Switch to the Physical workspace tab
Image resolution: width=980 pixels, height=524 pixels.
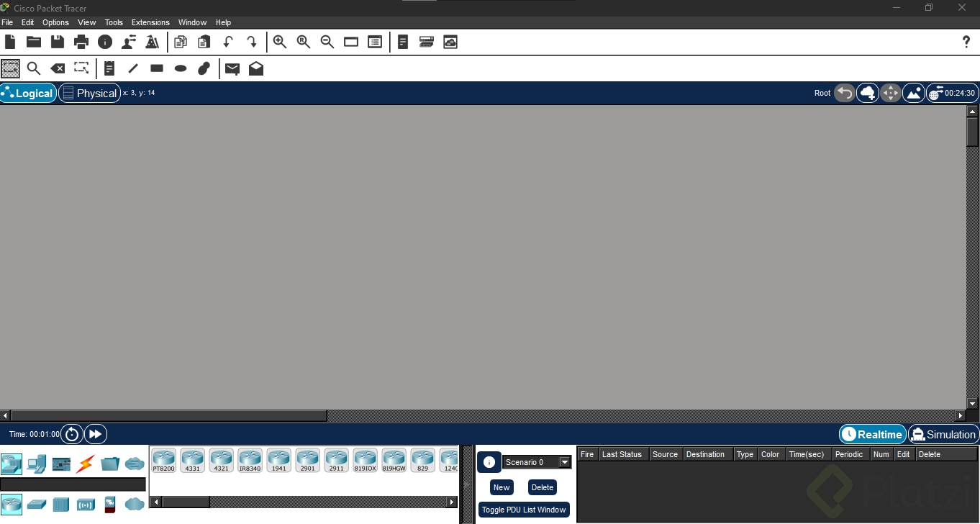click(89, 93)
